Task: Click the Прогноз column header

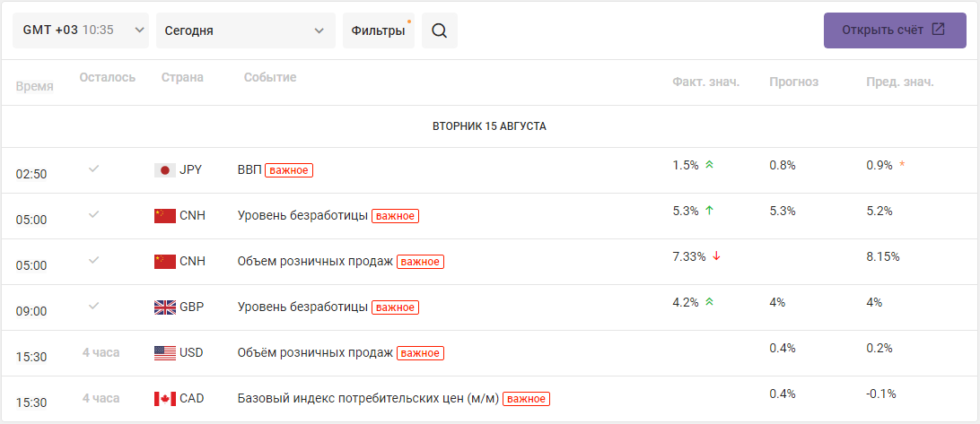Action: click(x=793, y=82)
